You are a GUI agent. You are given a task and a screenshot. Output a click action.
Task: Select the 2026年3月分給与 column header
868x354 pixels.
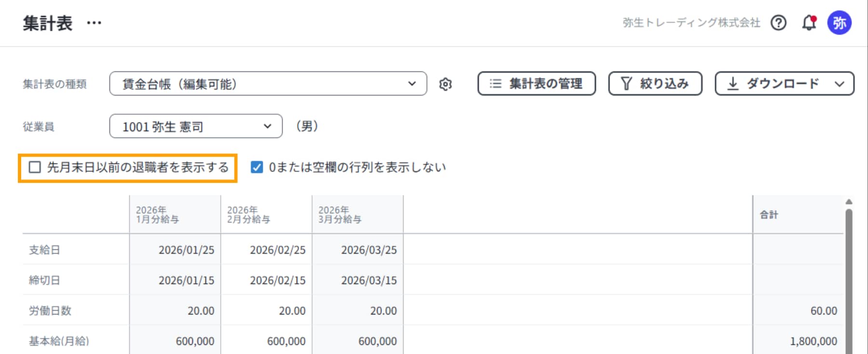358,215
